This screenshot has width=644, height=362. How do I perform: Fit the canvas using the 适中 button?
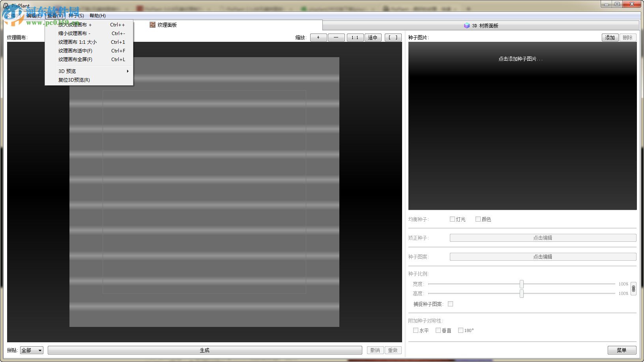point(373,37)
